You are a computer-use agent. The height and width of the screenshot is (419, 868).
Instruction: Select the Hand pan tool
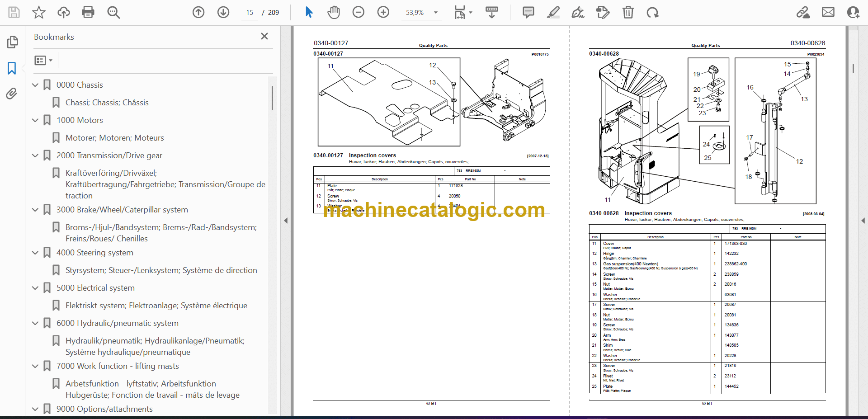(334, 12)
